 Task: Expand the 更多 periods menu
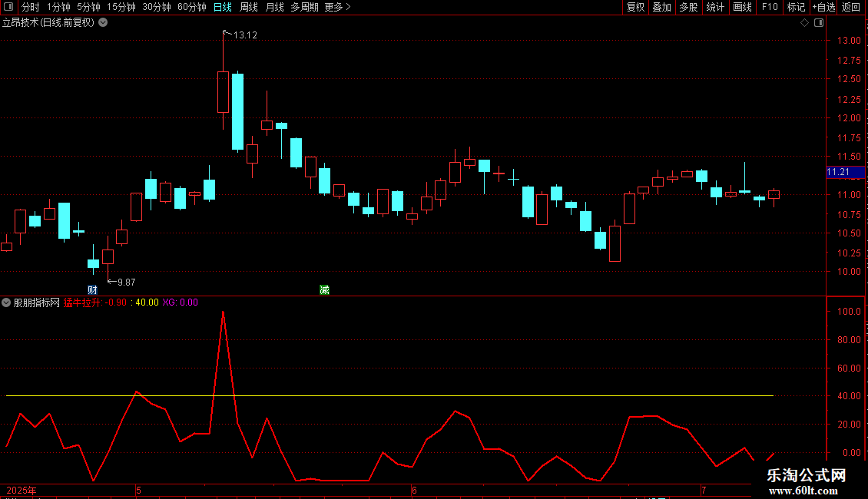(337, 7)
